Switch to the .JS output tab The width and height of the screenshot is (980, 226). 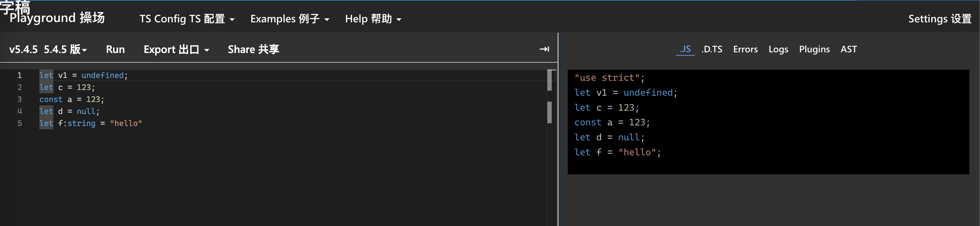click(685, 49)
